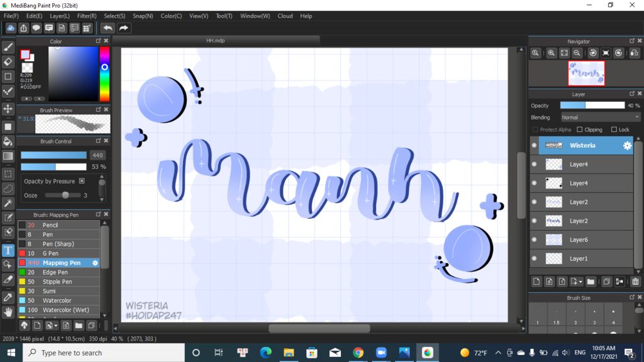Click the canvas horizontal scrollbar

(x=319, y=328)
